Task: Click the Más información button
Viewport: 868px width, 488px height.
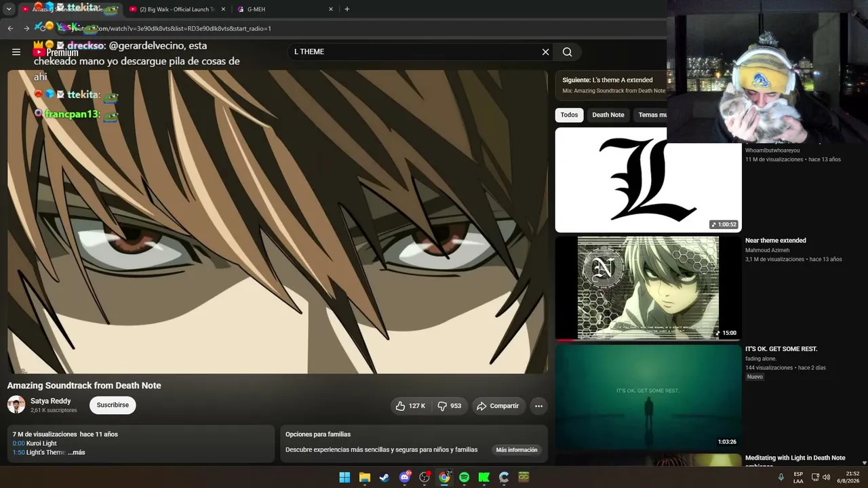Action: point(517,450)
